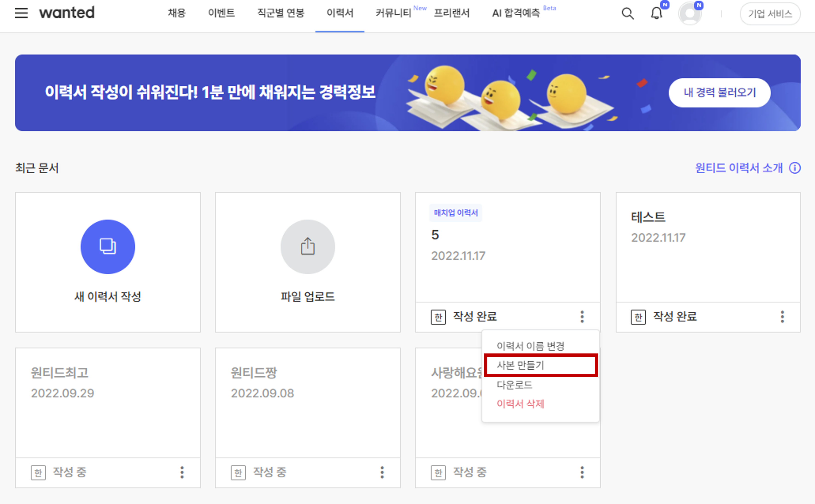Open the three-dot menu on 원티드짱 card
This screenshot has height=504, width=815.
(382, 472)
